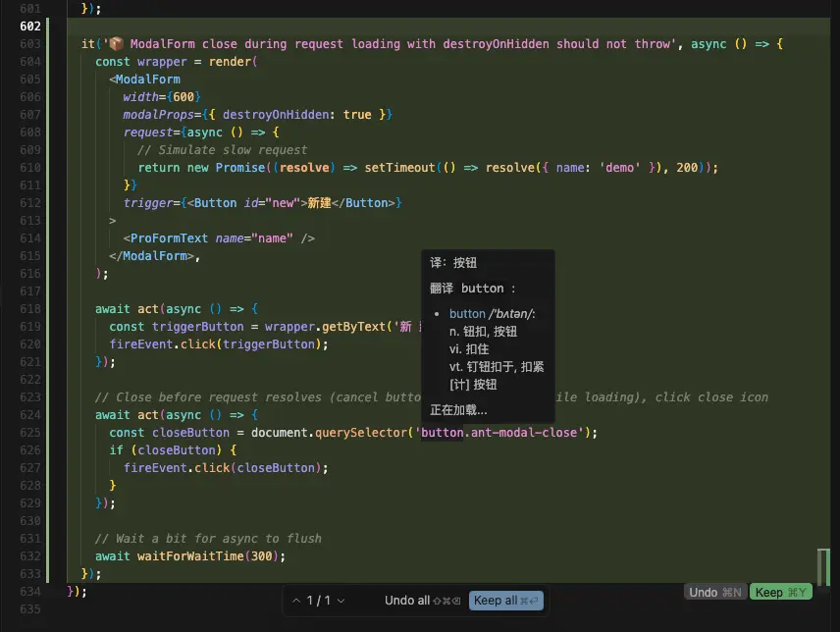The image size is (840, 632).
Task: Click line number 617 in the gutter
Action: (29, 291)
